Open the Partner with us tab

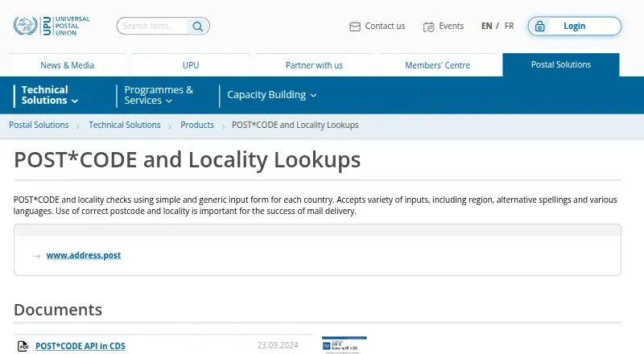click(314, 65)
